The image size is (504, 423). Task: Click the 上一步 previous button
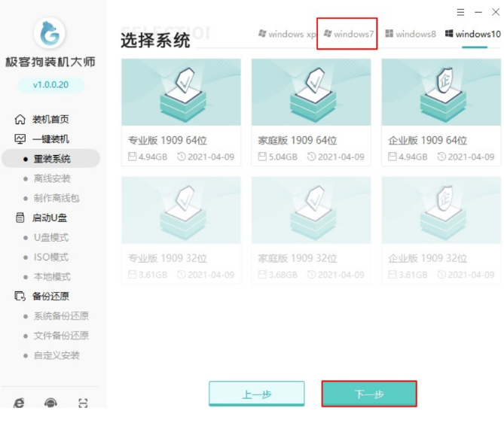click(256, 394)
